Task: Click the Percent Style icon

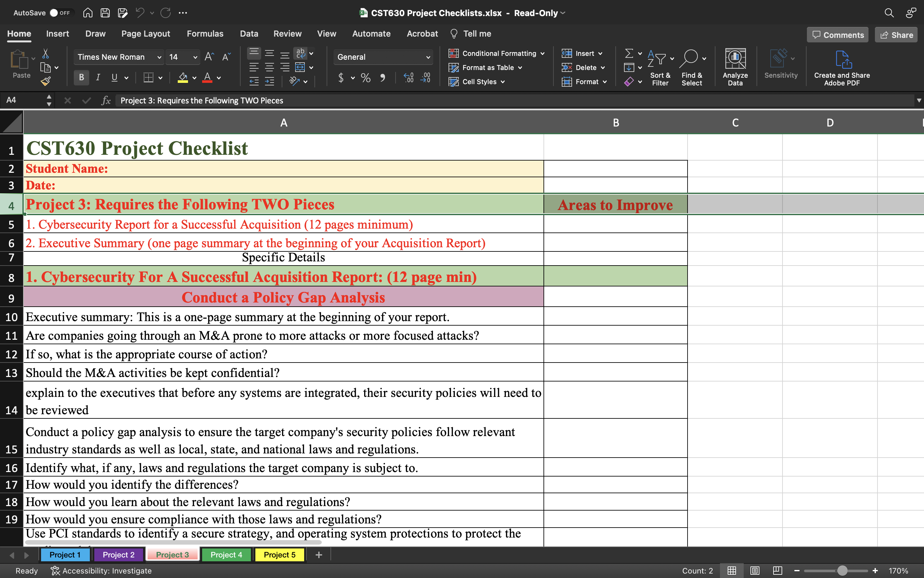Action: [365, 78]
